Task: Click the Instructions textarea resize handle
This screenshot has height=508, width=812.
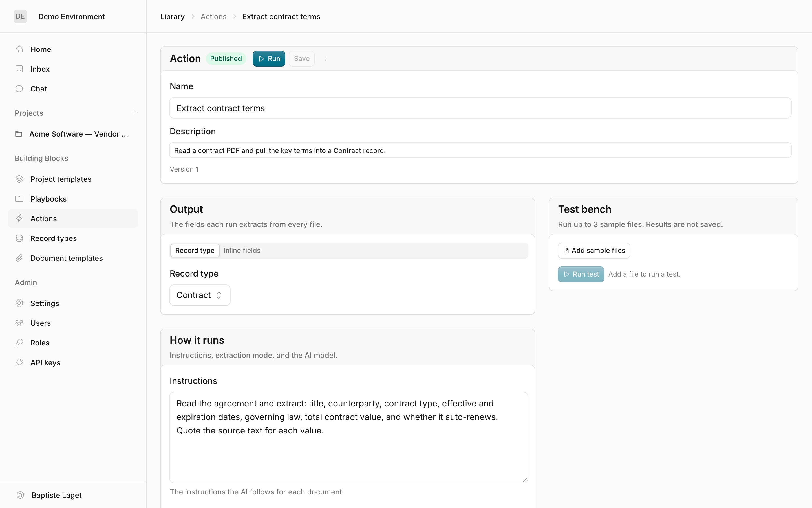Action: 525,480
